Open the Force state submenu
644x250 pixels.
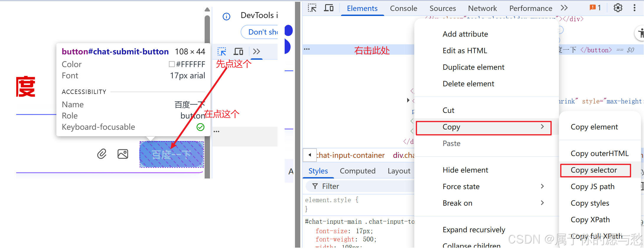(486, 186)
